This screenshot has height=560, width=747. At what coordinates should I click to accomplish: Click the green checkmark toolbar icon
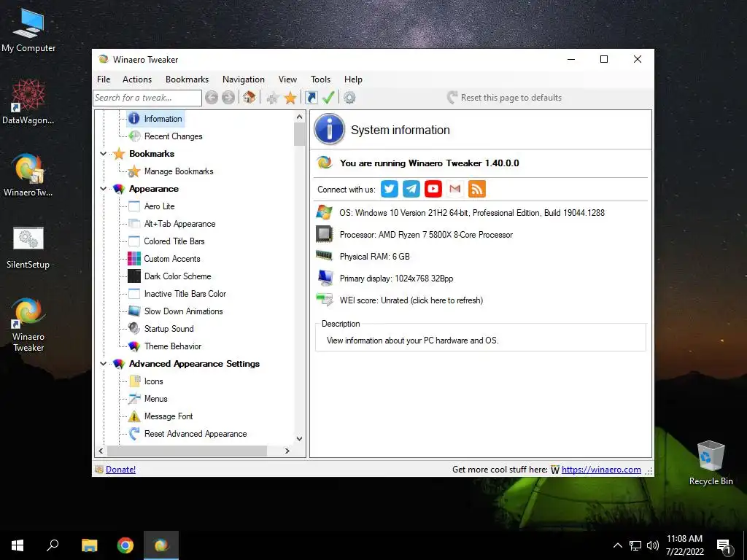point(328,98)
